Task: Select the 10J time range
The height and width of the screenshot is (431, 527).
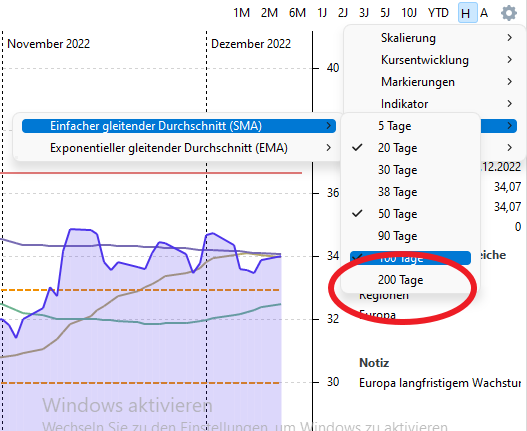Action: [x=409, y=13]
